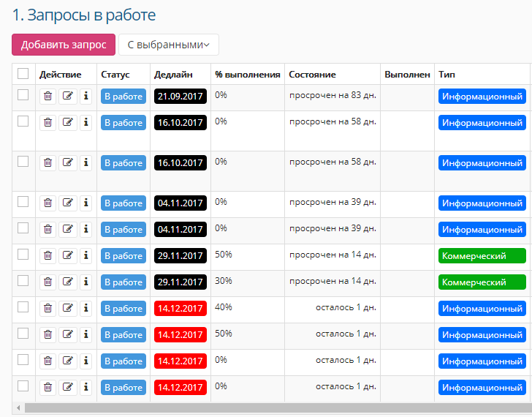Image resolution: width=532 pixels, height=417 pixels.
Task: Toggle the select-all checkbox in table header
Action: (23, 73)
